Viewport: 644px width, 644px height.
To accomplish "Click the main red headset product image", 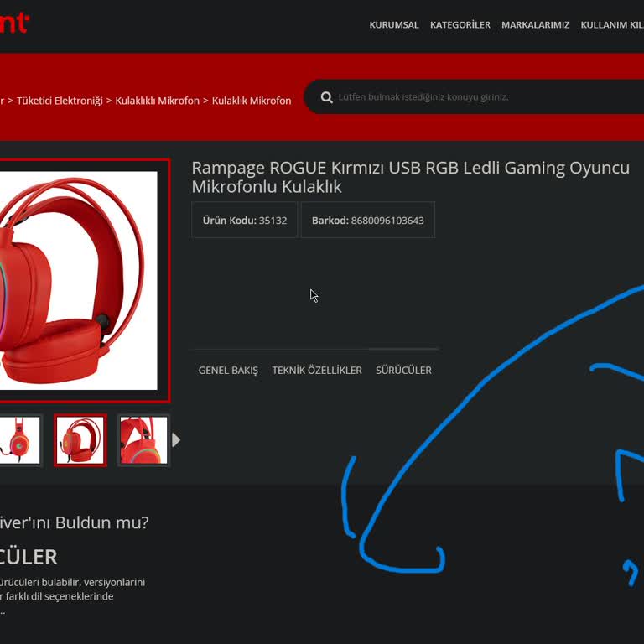I will click(78, 281).
